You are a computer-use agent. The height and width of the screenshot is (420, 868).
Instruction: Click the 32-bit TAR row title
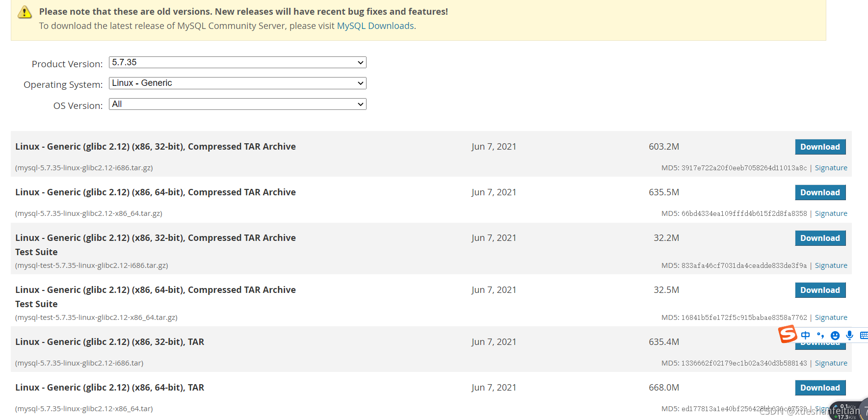tap(109, 342)
